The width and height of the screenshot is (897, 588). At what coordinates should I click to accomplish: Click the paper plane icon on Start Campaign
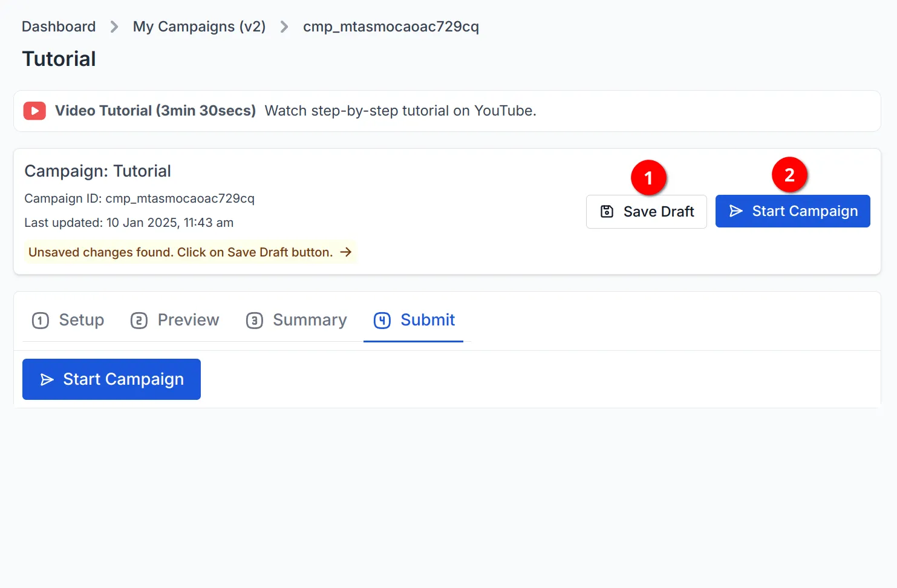pos(737,211)
